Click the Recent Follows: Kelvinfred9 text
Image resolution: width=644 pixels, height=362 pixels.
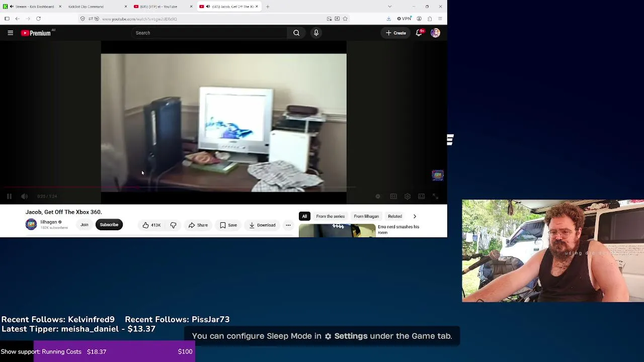point(58,319)
